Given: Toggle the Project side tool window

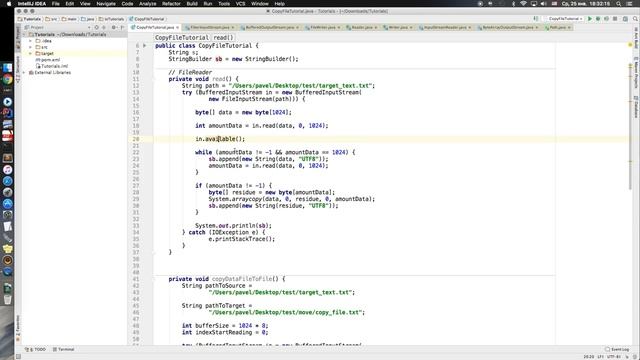Looking at the screenshot, I should 18,38.
